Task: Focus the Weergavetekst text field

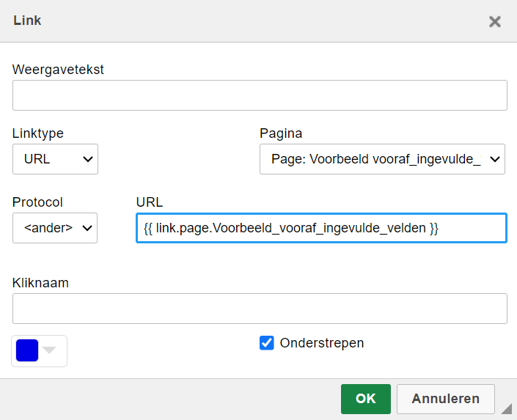Action: click(x=260, y=95)
